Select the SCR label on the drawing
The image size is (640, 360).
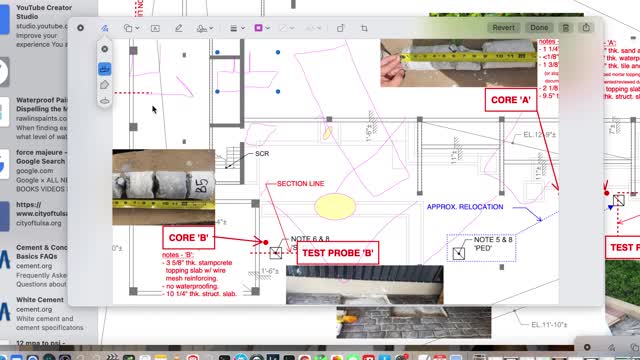tap(262, 154)
